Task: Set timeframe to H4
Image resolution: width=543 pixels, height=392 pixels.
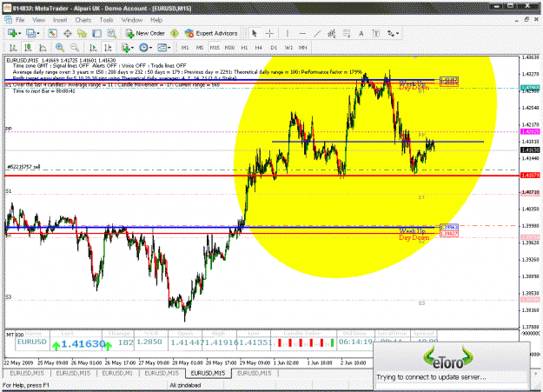Action: (x=259, y=48)
